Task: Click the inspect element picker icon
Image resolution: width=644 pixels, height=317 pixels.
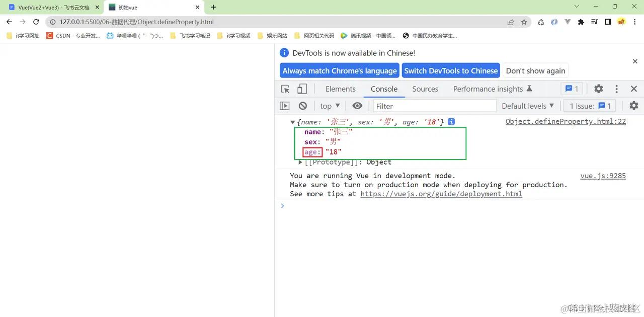Action: click(x=285, y=89)
